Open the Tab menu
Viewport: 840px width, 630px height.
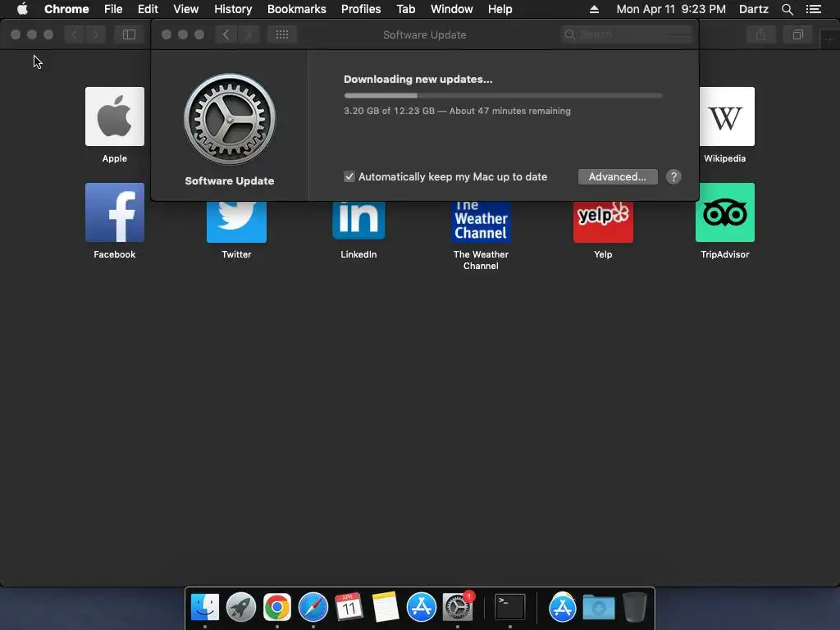tap(405, 9)
